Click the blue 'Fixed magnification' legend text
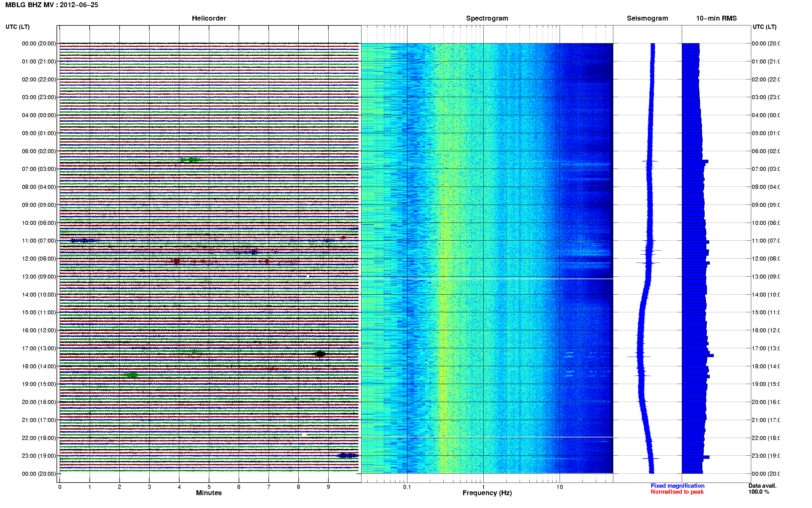 tap(678, 486)
